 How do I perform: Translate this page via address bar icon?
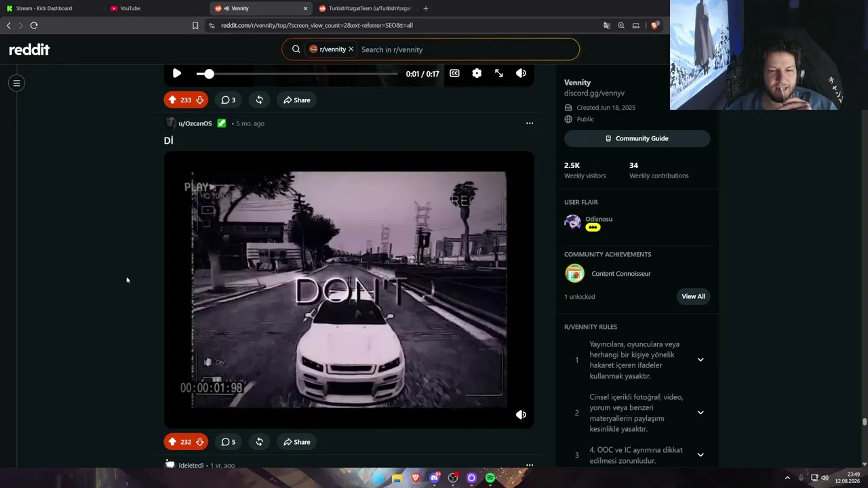coord(606,25)
